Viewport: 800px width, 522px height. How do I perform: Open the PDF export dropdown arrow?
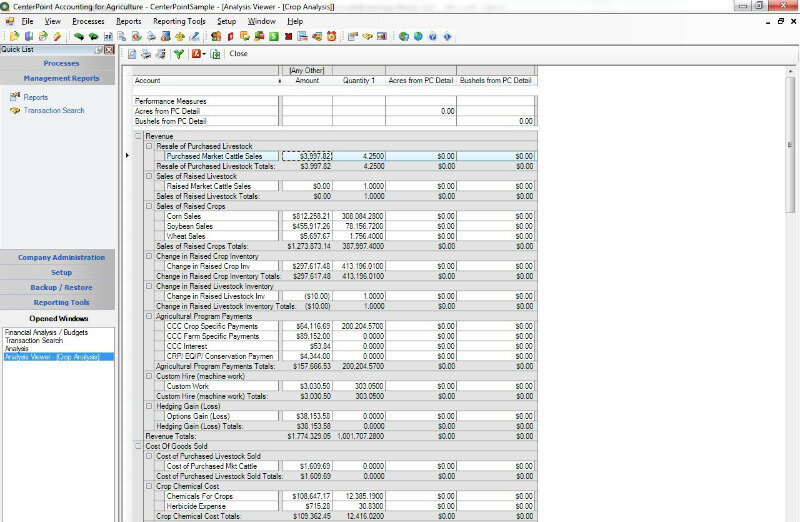click(205, 54)
